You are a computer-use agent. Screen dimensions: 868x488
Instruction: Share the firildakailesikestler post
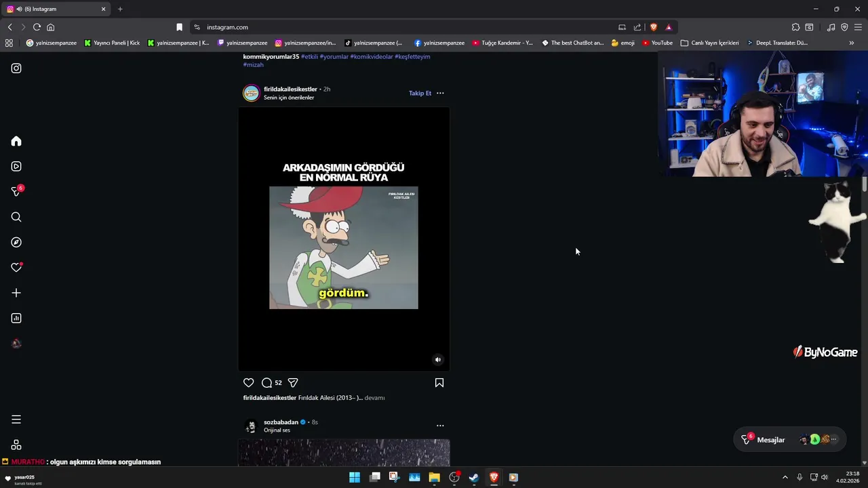pyautogui.click(x=293, y=383)
